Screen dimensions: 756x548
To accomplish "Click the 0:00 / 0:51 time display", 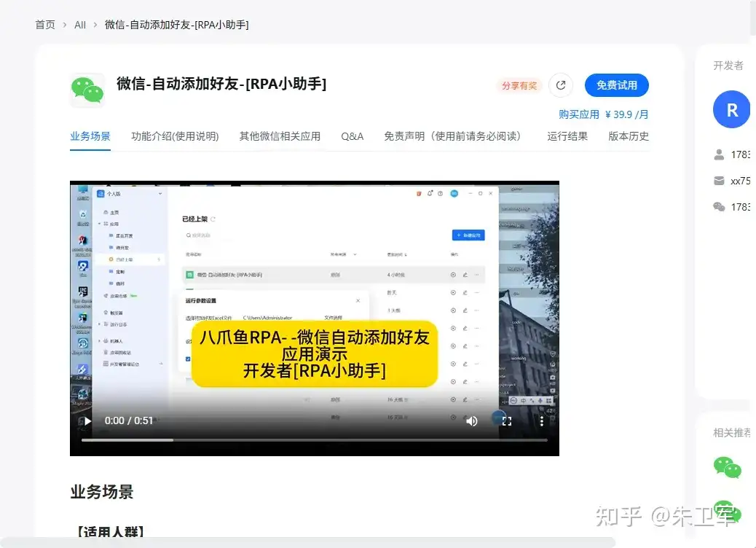I will [129, 421].
